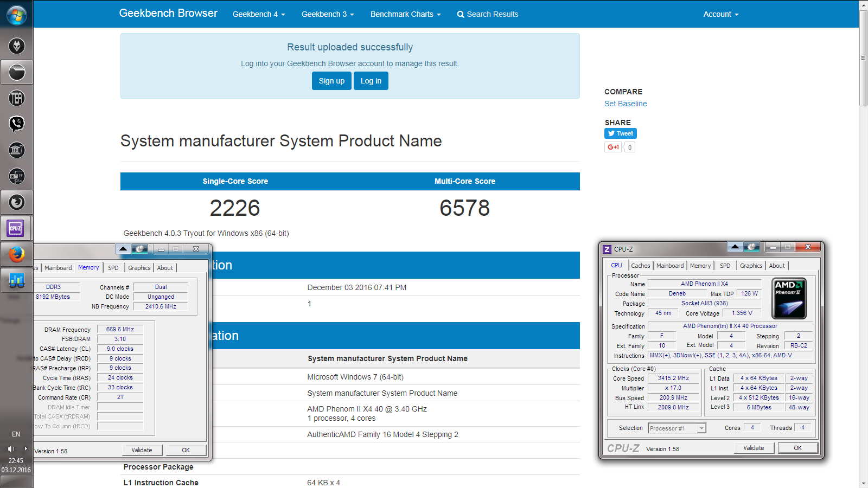Click OK in the left CPU-Z Memory window
Screen dimensions: 868x488
pyautogui.click(x=186, y=450)
